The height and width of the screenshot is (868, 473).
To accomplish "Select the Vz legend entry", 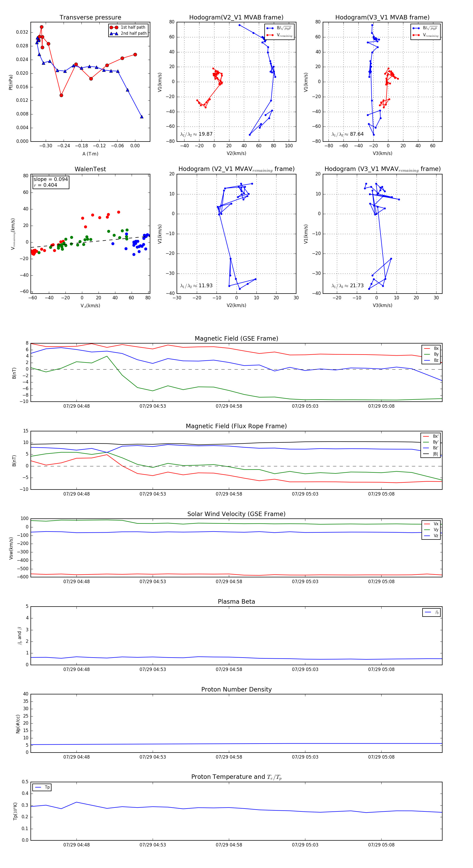I will coord(431,536).
